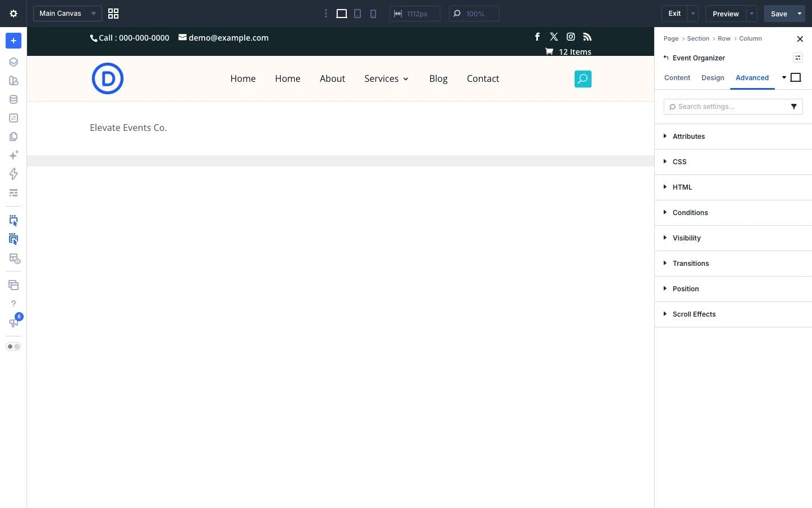Open builder settings gear in top-left corner
812x508 pixels.
coord(14,14)
